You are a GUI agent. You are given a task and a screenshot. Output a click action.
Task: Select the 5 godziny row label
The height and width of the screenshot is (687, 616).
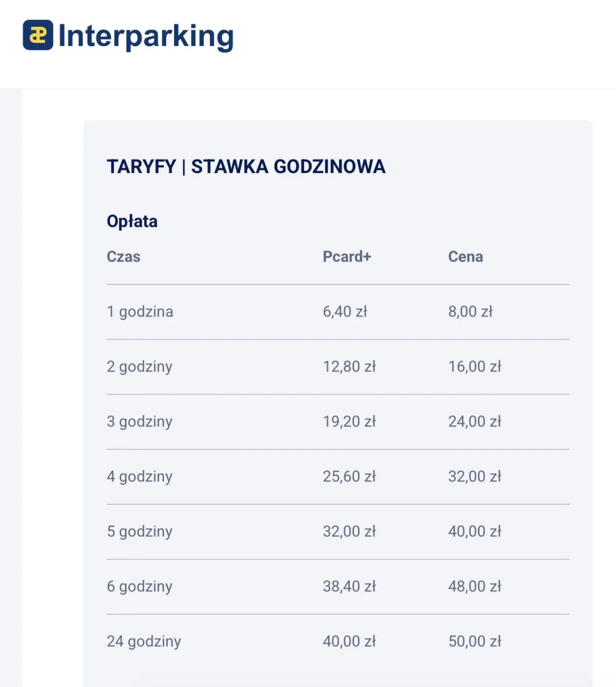click(x=139, y=531)
